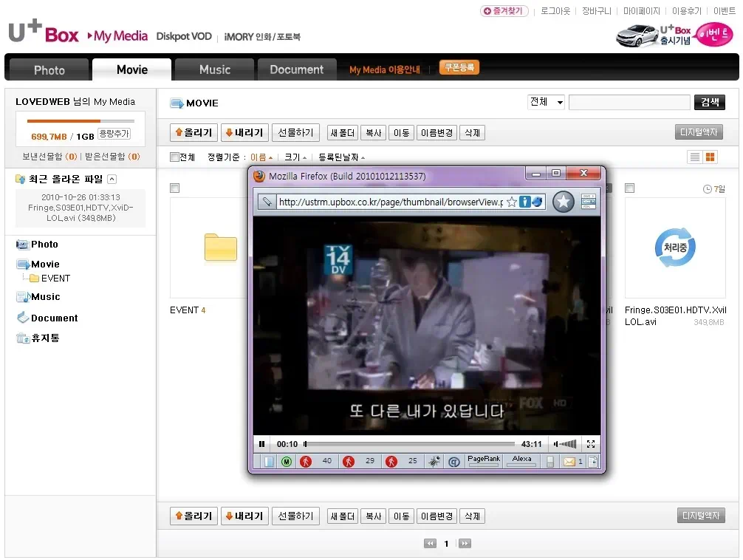Check the checkbox on the Fringe video file
Screen dimensions: 743x560
629,188
